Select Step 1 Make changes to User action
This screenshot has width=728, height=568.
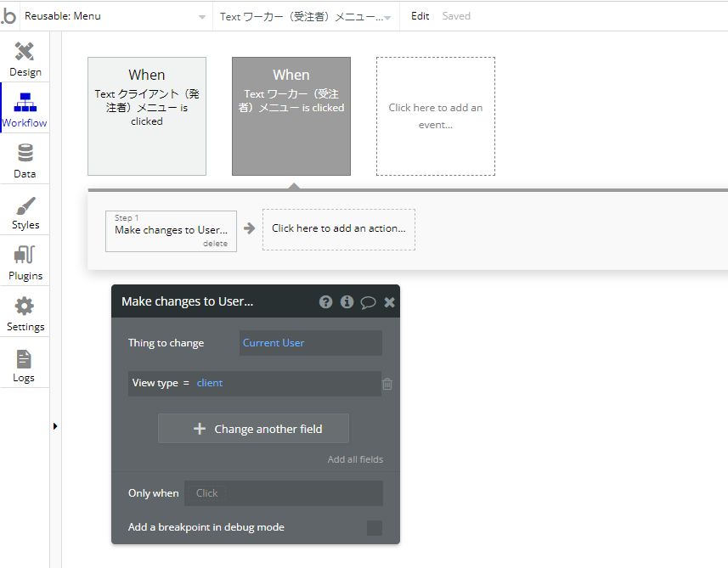point(171,230)
